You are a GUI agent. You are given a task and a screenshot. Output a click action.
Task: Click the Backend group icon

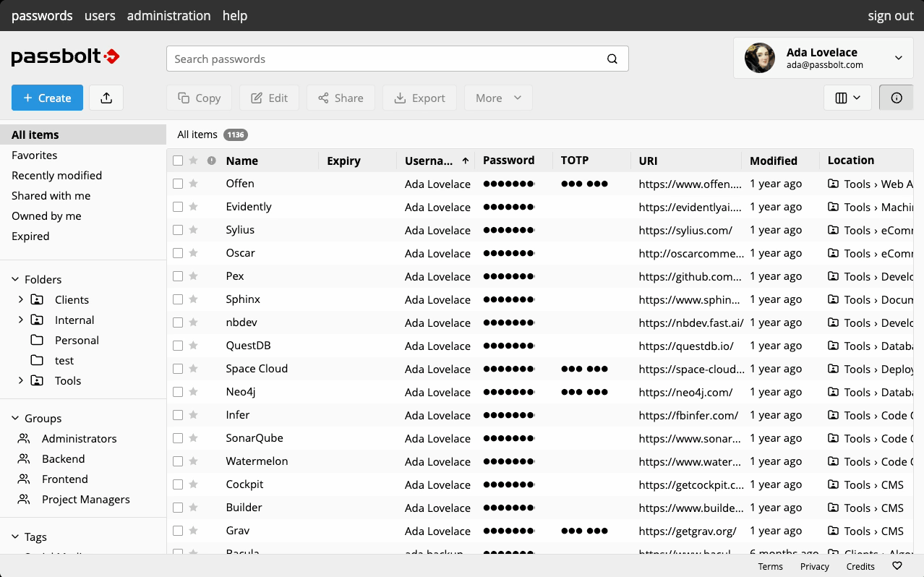[24, 458]
